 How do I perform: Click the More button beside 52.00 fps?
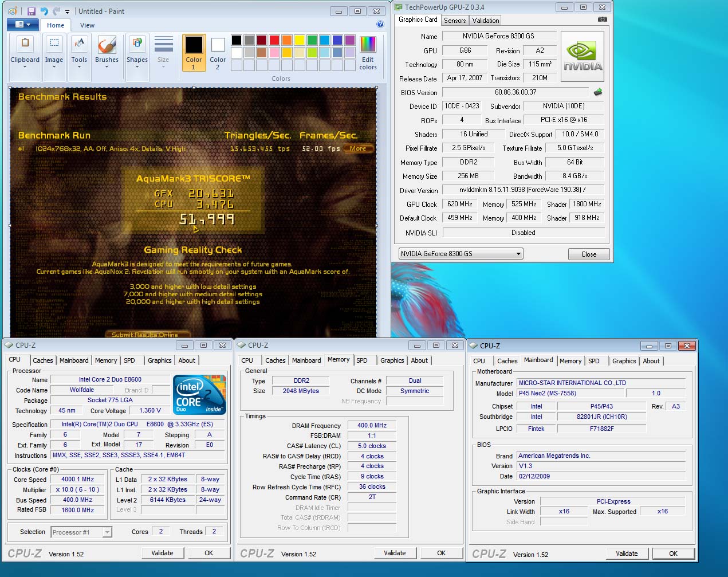pyautogui.click(x=358, y=148)
